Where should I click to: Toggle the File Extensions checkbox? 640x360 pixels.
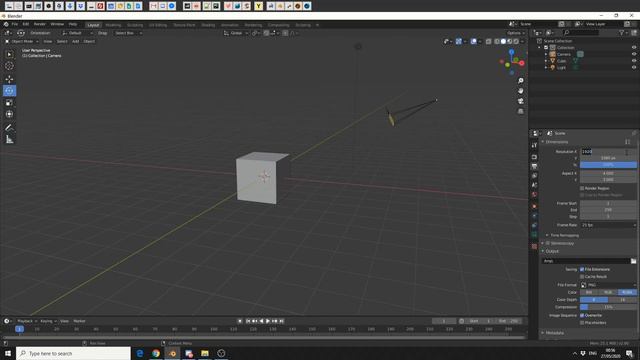582,269
